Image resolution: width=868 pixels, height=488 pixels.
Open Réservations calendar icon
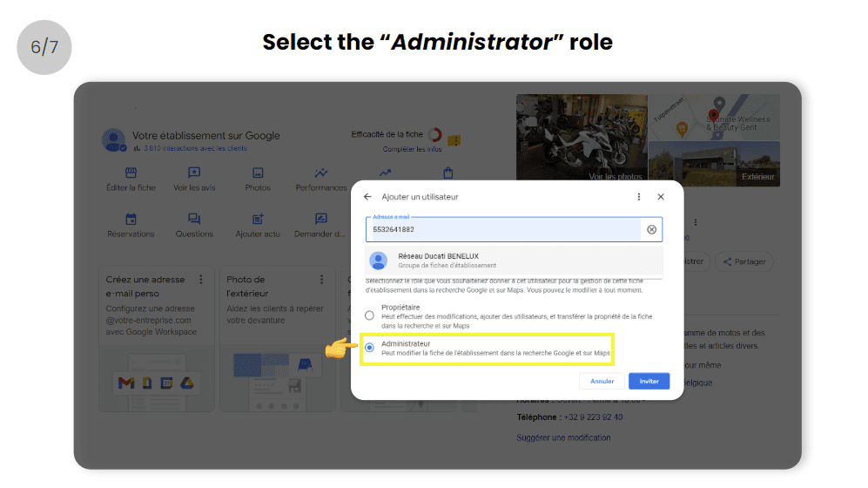click(131, 219)
